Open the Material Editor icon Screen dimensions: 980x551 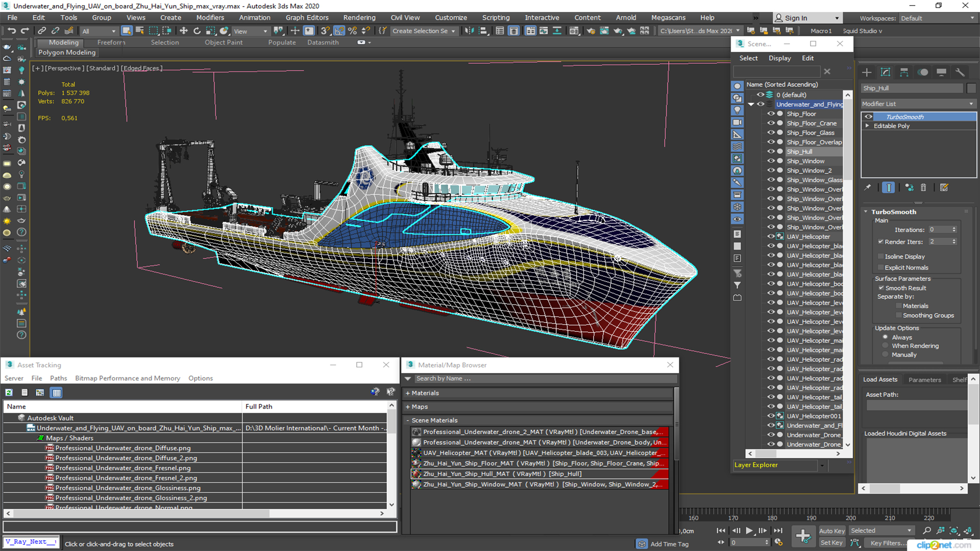click(574, 31)
